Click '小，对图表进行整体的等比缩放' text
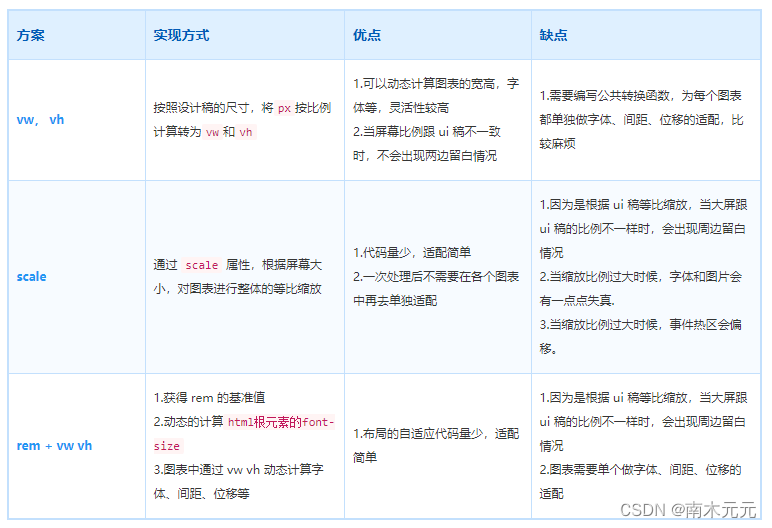 click(237, 289)
